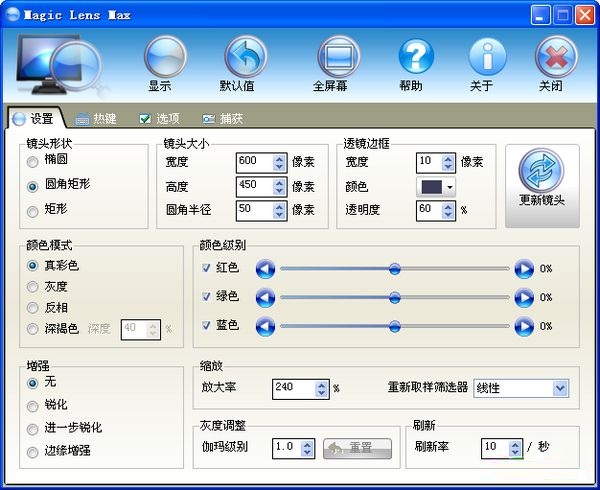Select 真彩色 color mode

[33, 265]
